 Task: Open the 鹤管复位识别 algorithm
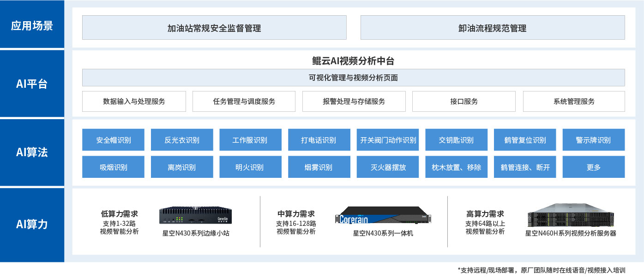point(525,139)
